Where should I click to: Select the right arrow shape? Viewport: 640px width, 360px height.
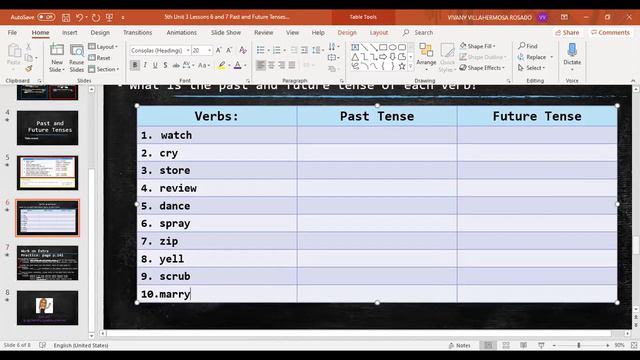[383, 57]
